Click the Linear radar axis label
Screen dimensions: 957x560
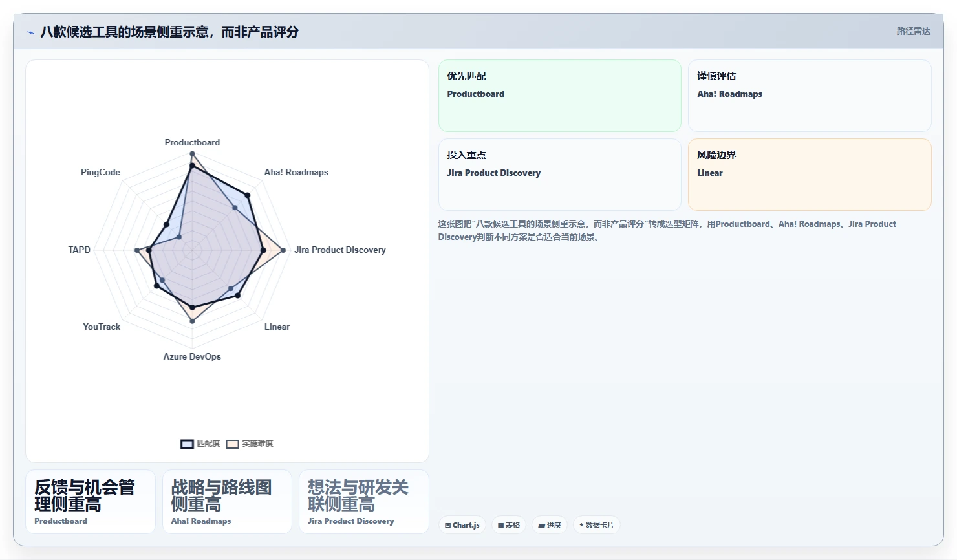pyautogui.click(x=277, y=327)
